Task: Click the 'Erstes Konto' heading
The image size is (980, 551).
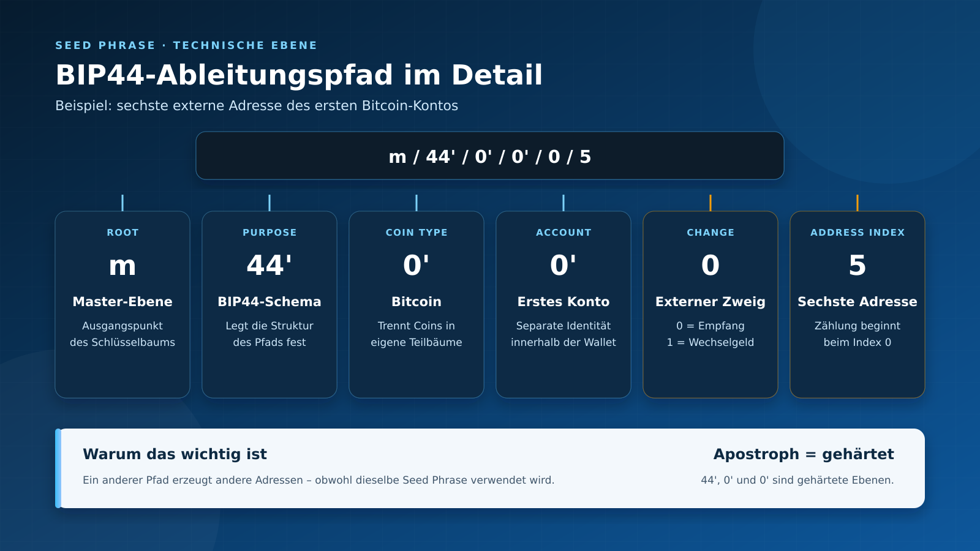Action: (x=563, y=302)
